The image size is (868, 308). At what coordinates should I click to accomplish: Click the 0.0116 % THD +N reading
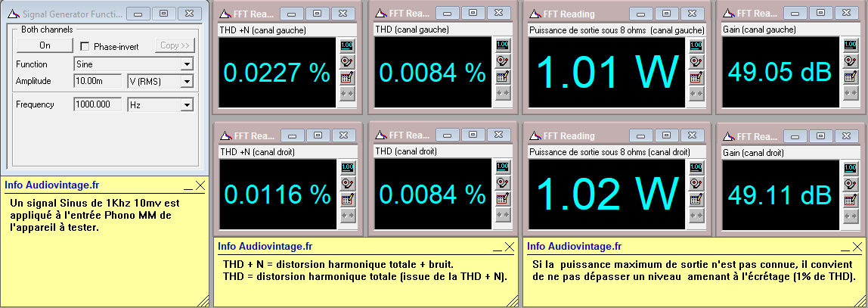pyautogui.click(x=277, y=194)
